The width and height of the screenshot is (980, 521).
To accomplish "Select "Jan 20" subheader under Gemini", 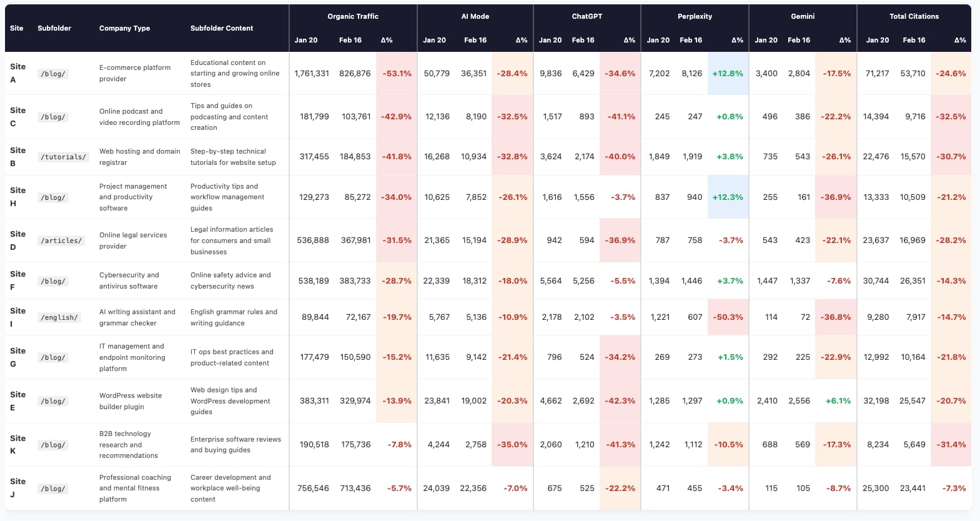I will pos(766,40).
